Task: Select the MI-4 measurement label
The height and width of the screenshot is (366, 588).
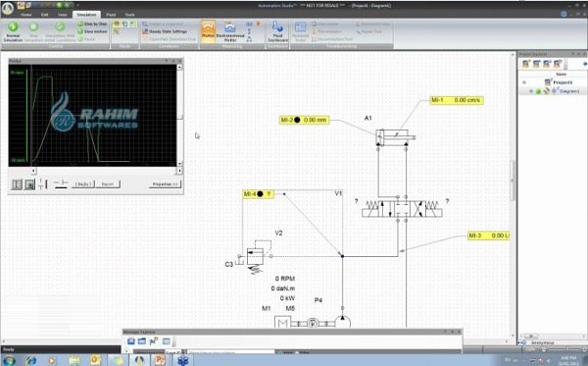Action: (x=258, y=194)
